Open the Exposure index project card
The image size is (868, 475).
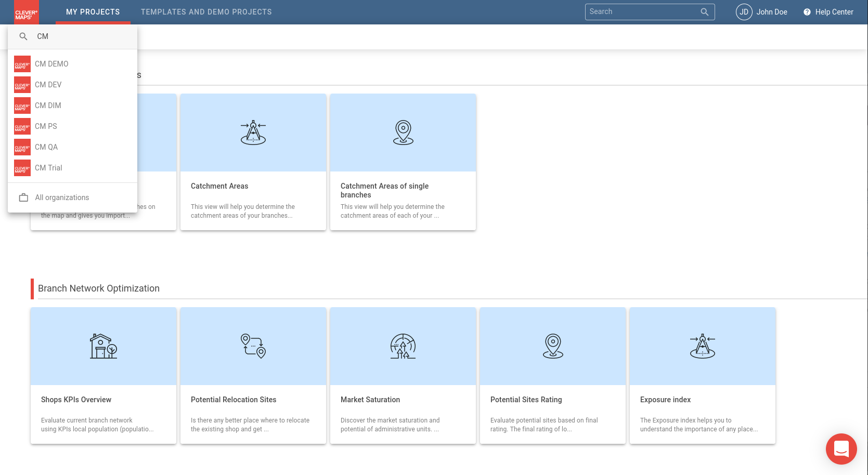click(x=702, y=375)
